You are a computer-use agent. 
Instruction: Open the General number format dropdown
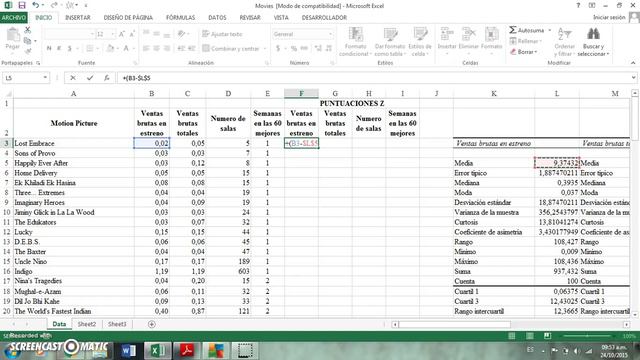(x=330, y=34)
